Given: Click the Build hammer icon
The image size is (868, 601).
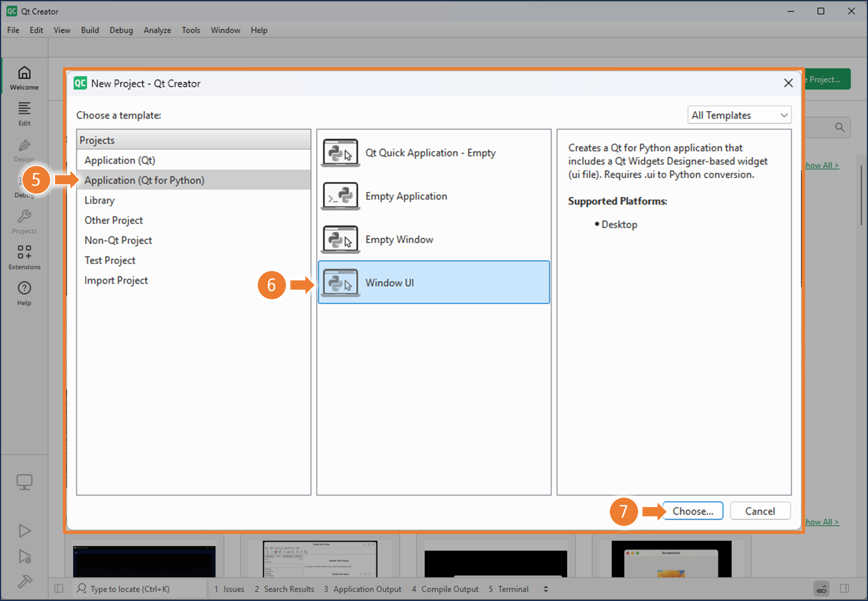Looking at the screenshot, I should pos(24,581).
